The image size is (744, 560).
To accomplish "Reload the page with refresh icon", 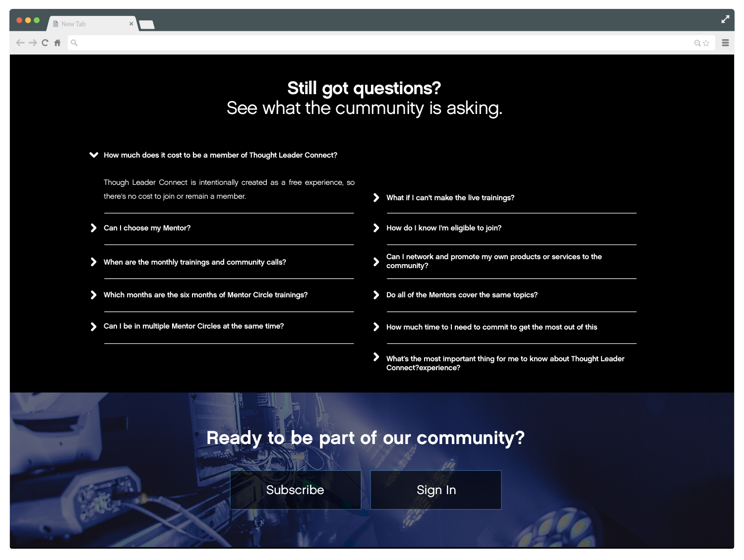I will tap(45, 43).
